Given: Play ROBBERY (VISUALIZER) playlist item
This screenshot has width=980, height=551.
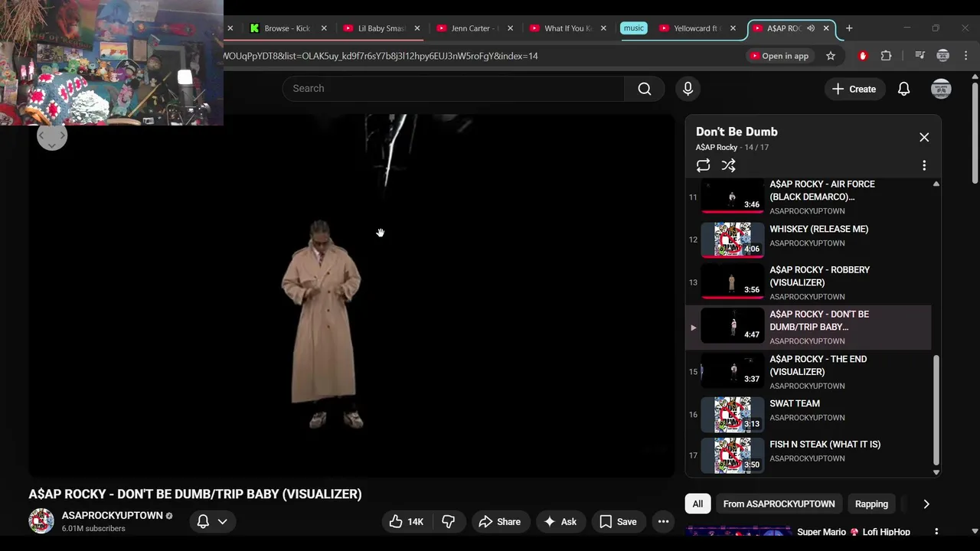Looking at the screenshot, I should [808, 282].
